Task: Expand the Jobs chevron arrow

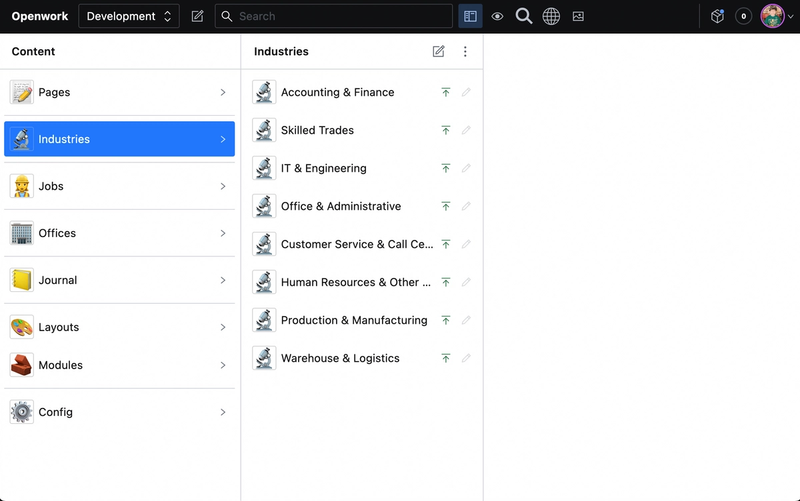Action: (x=223, y=186)
